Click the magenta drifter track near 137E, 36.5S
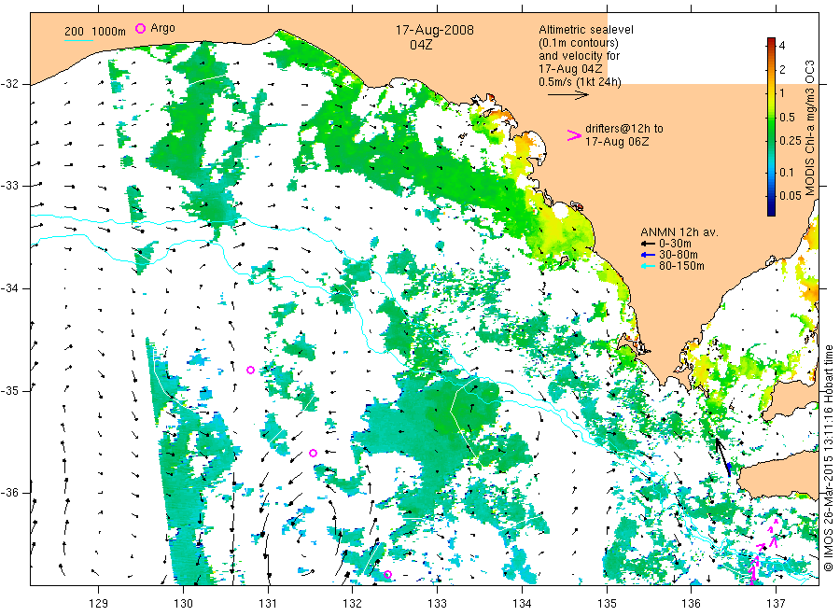This screenshot has width=840, height=616. pyautogui.click(x=763, y=552)
